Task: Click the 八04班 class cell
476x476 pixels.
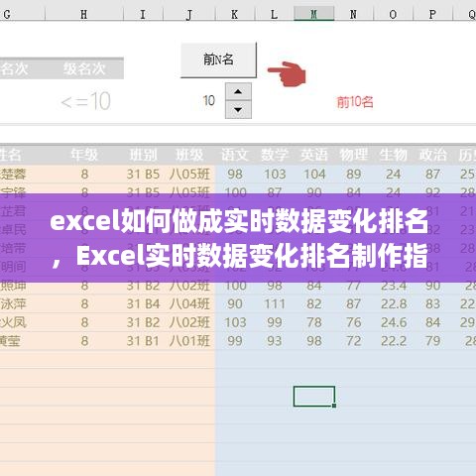Action: 189,303
